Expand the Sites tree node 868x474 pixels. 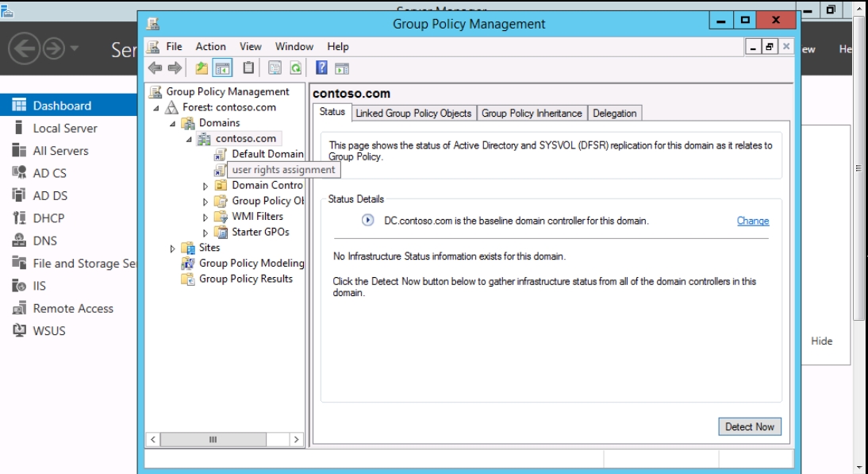172,249
